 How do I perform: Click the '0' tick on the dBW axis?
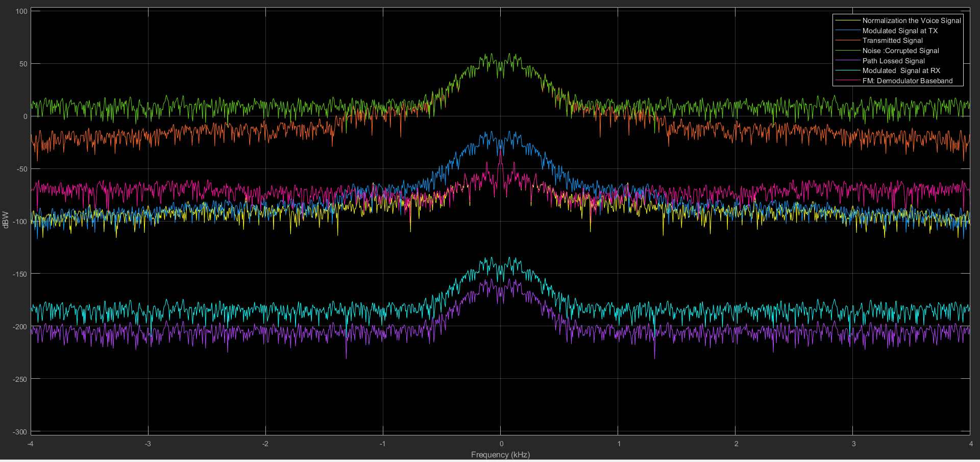(x=26, y=116)
